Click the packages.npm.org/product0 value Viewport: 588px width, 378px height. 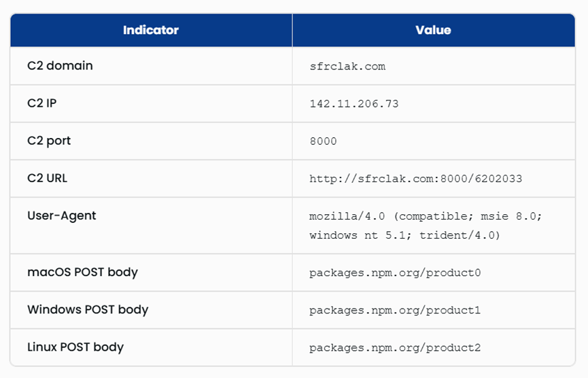pos(395,273)
